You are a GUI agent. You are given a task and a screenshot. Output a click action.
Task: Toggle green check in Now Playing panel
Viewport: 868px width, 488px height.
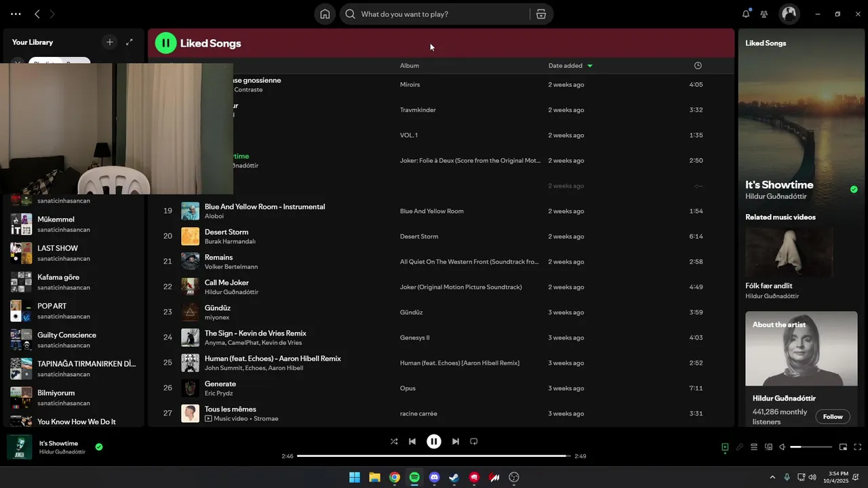coord(854,189)
